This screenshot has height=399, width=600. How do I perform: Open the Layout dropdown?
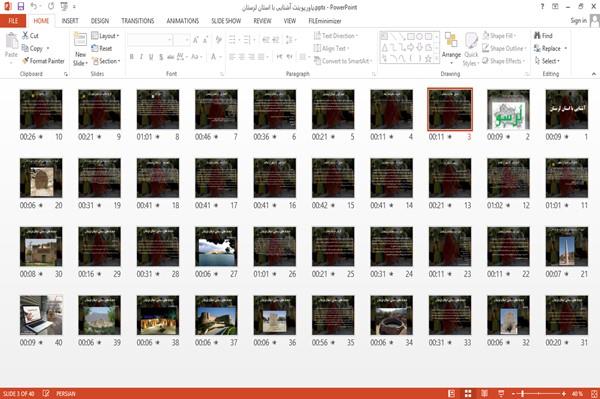coord(106,36)
